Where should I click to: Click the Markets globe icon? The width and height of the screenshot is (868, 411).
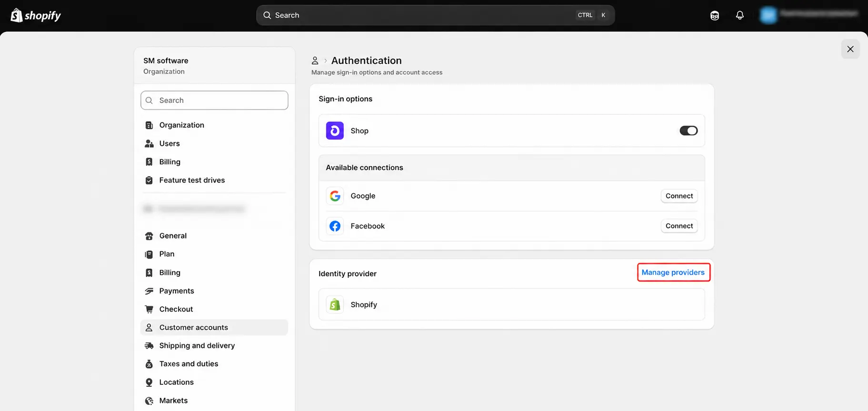coord(149,401)
